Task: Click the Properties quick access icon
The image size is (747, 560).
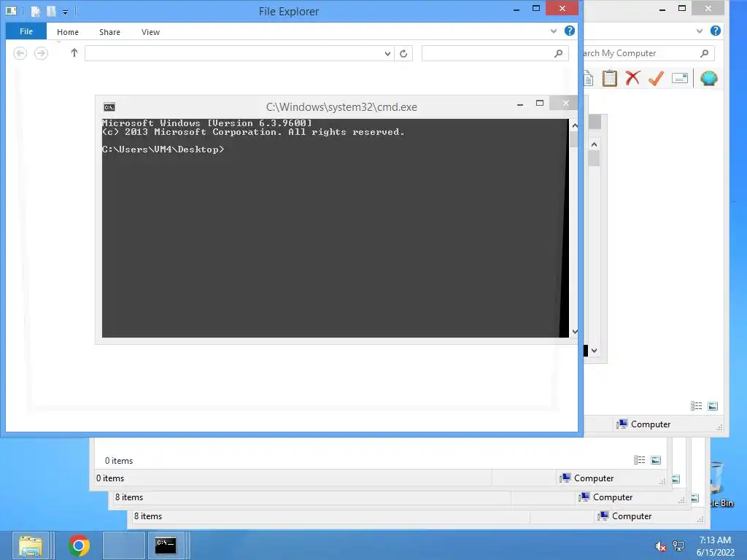Action: tap(36, 11)
